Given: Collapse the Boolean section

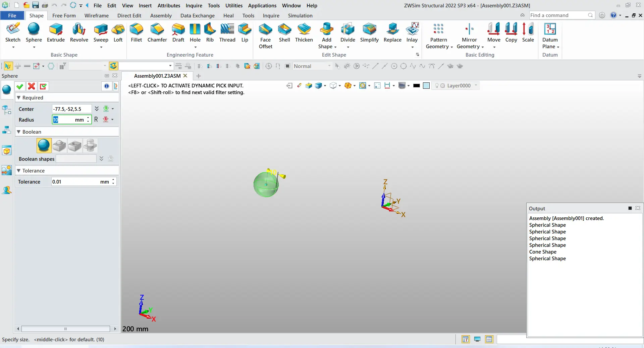Looking at the screenshot, I should pyautogui.click(x=19, y=132).
